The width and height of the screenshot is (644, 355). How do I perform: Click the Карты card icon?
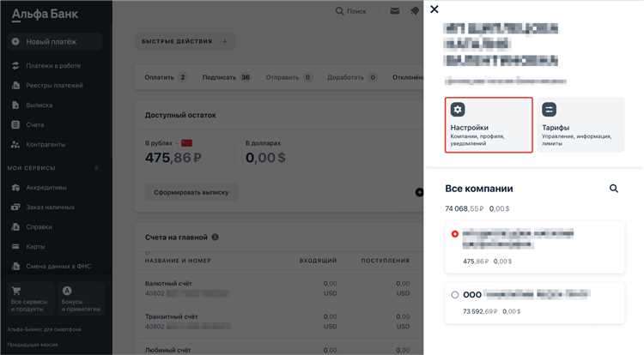[15, 246]
